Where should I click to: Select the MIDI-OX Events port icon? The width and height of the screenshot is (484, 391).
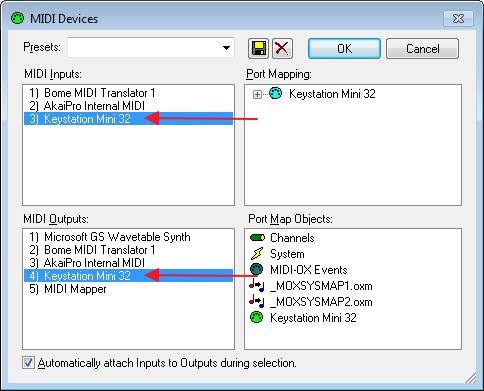(257, 270)
